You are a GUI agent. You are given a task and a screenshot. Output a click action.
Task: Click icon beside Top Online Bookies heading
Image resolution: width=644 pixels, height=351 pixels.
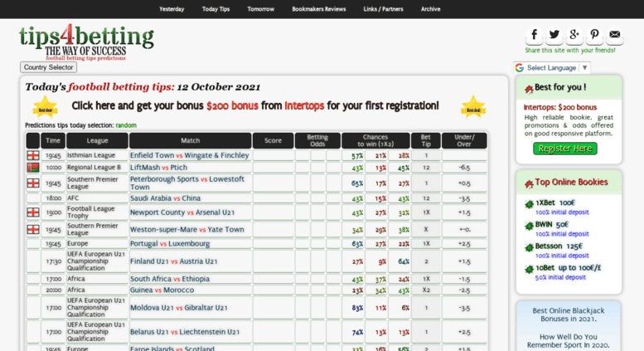tap(529, 183)
